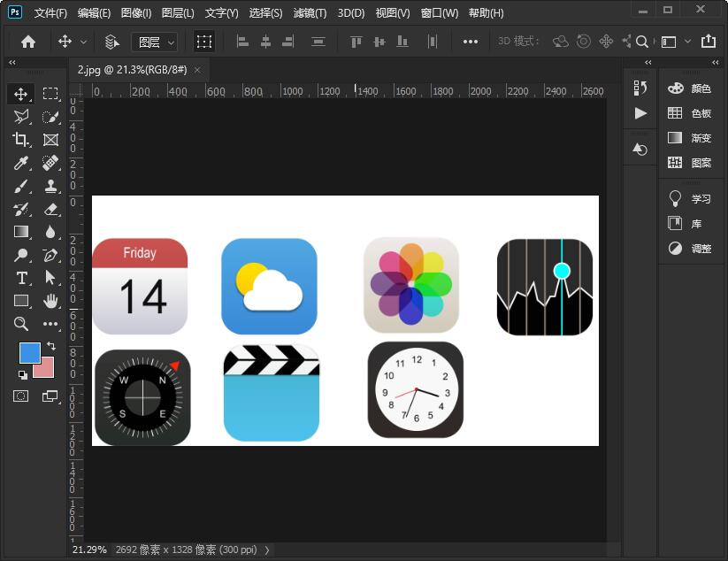Open the 滤镜(T) menu
Viewport: 728px width, 561px height.
[310, 13]
